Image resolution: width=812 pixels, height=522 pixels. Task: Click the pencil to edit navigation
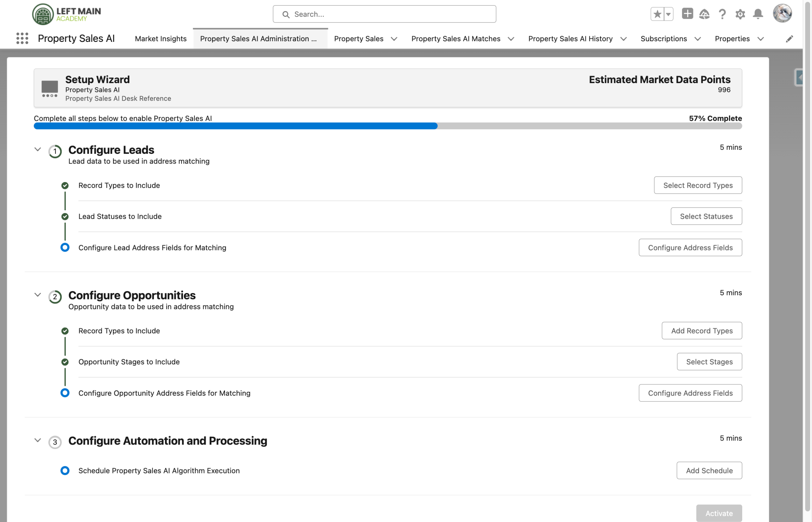coord(789,39)
